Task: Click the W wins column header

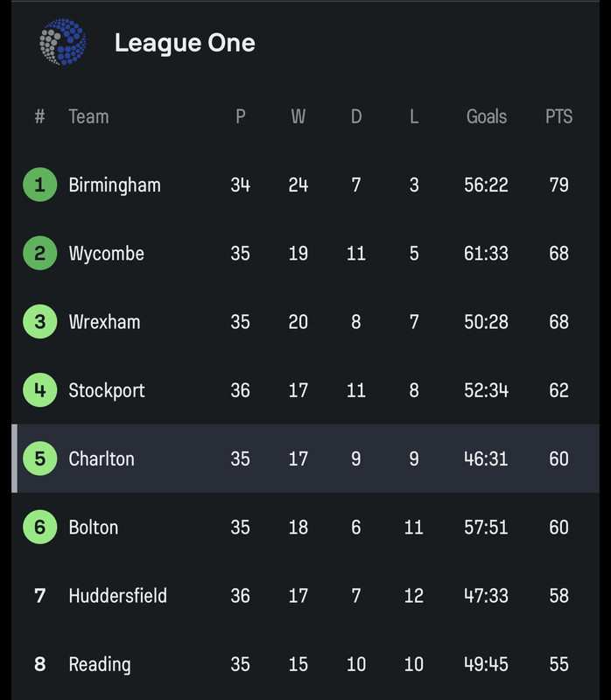Action: click(298, 116)
